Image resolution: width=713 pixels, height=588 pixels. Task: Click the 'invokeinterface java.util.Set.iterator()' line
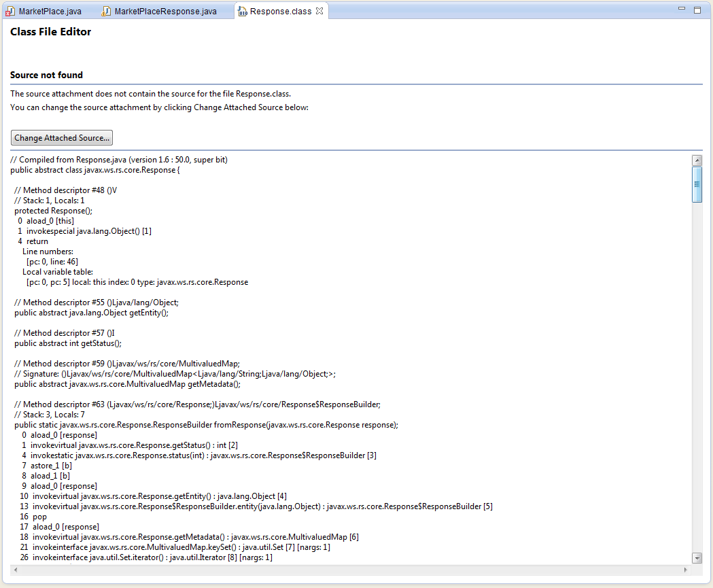coord(146,557)
